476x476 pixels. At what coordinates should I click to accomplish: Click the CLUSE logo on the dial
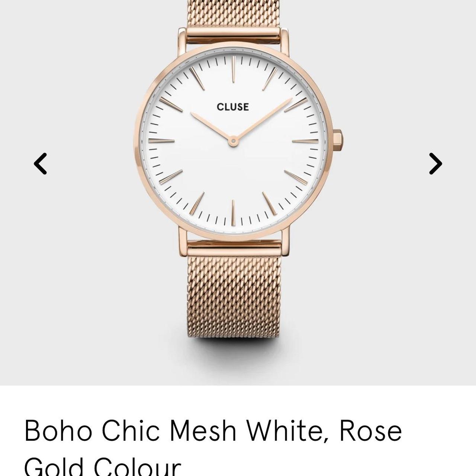(233, 107)
